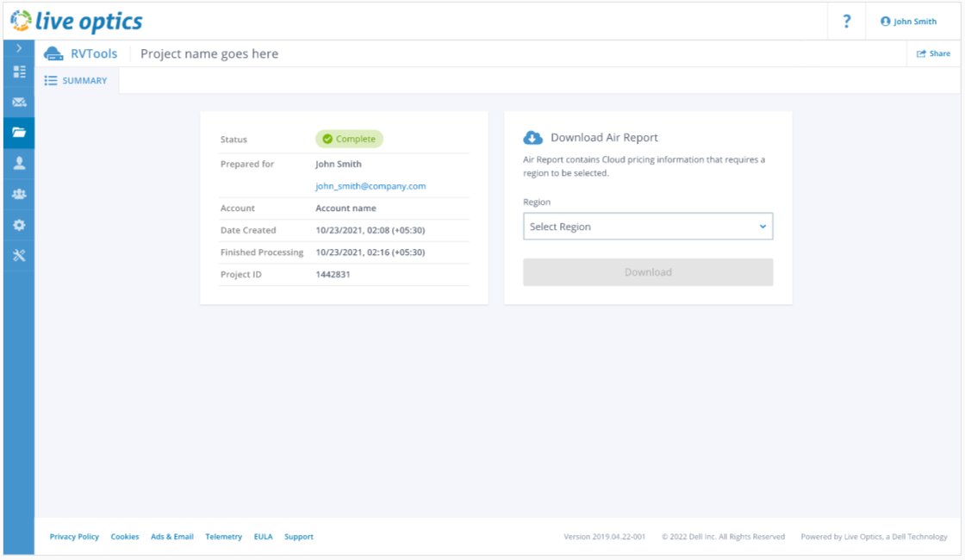Screen dimensions: 965x560
Task: Click the single user profile sidebar icon
Action: (x=19, y=163)
